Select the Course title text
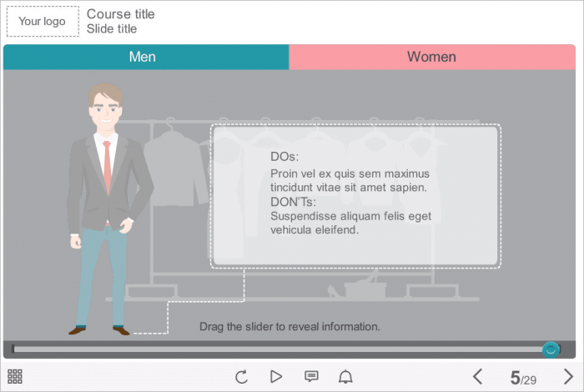 click(x=120, y=14)
